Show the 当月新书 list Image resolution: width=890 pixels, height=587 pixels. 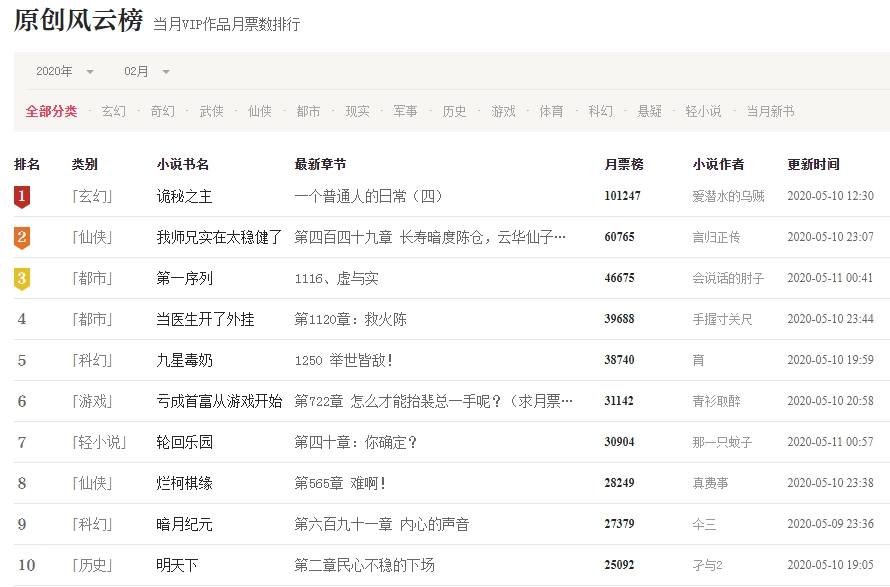(770, 111)
